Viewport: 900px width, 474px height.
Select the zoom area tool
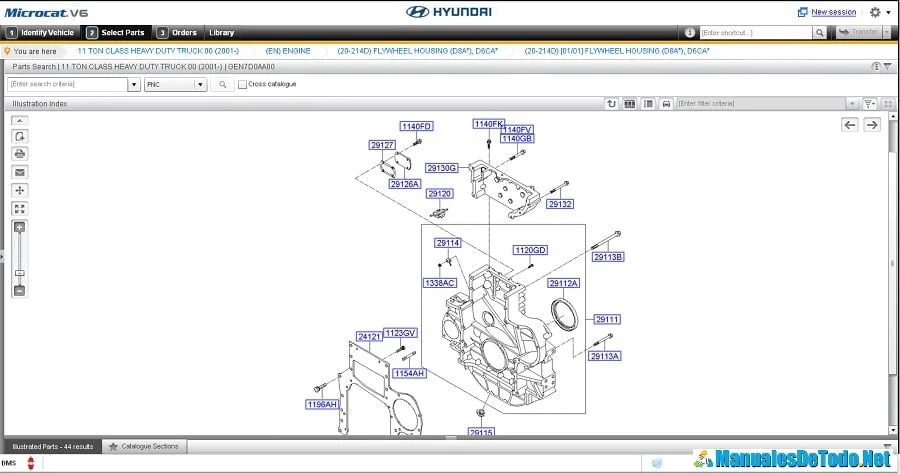pos(20,137)
